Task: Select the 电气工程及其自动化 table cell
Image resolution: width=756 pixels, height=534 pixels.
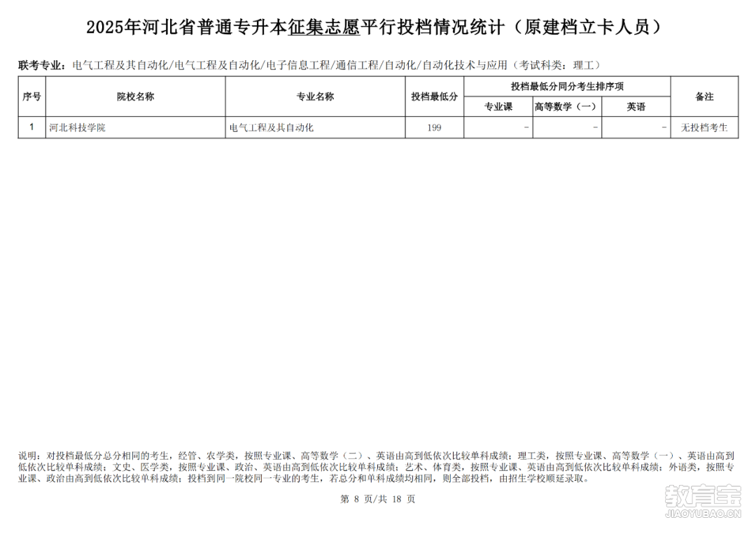Action: [315, 127]
